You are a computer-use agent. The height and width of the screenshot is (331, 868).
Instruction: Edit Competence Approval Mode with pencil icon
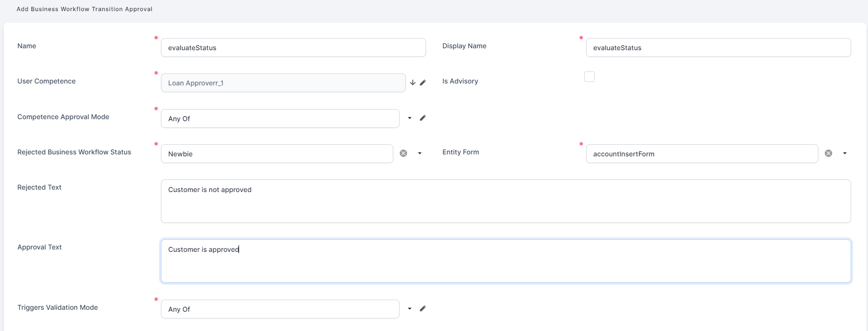(423, 118)
